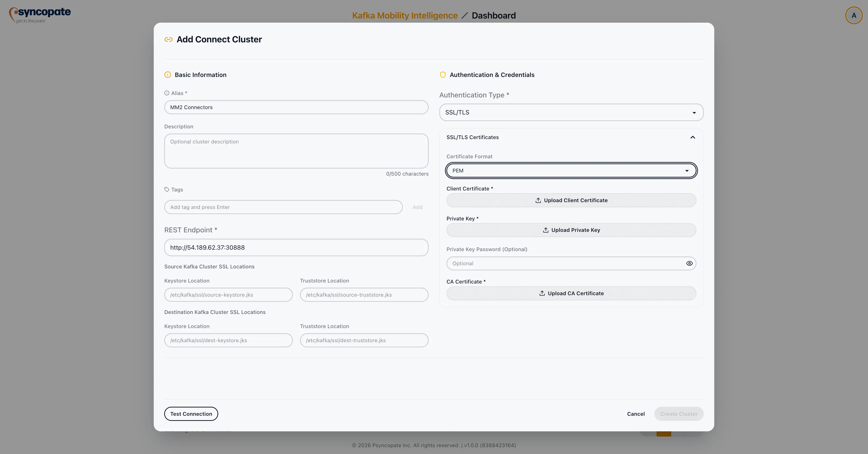868x454 pixels.
Task: Click the tag icon next to Tags
Action: [167, 189]
